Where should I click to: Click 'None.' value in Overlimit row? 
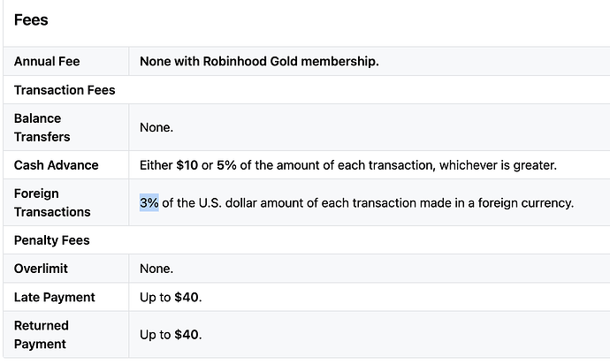(156, 269)
